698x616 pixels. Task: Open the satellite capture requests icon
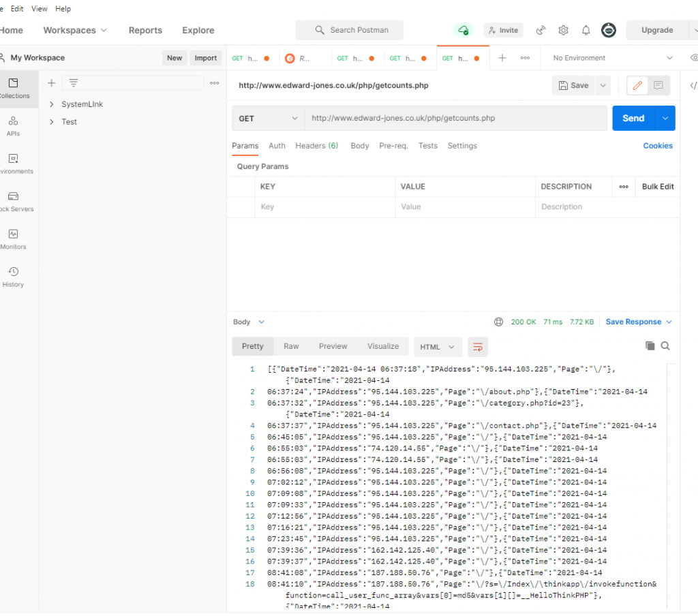(x=541, y=30)
